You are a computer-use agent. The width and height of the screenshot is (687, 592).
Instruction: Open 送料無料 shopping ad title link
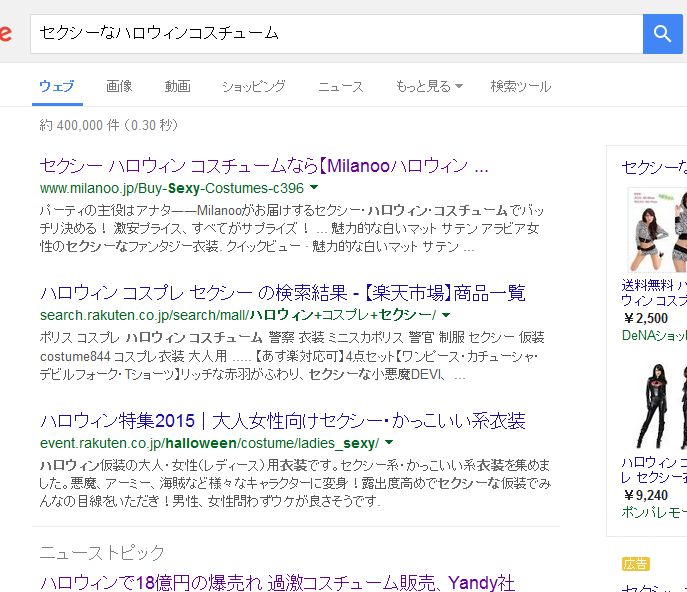[654, 293]
